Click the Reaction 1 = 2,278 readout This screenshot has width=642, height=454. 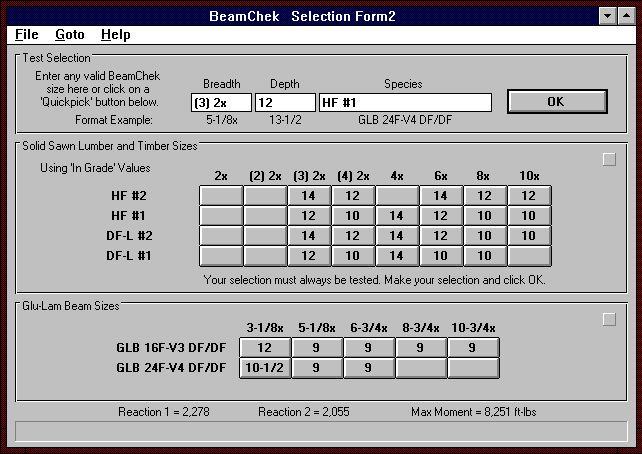point(164,412)
